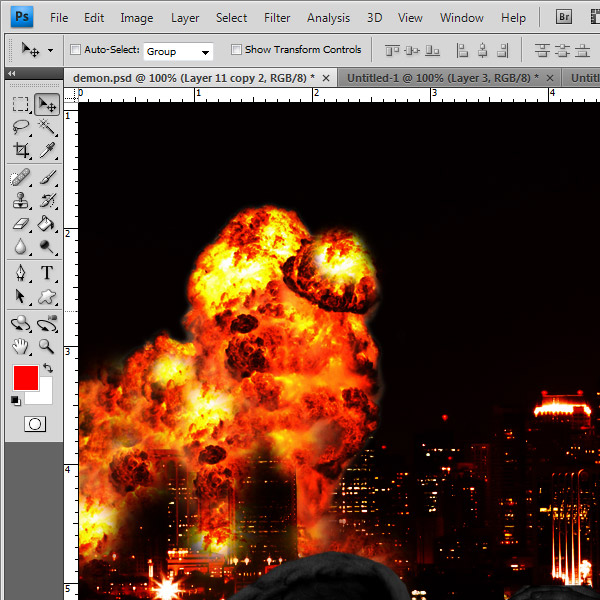
Task: Distribute top edges of layers
Action: [542, 50]
